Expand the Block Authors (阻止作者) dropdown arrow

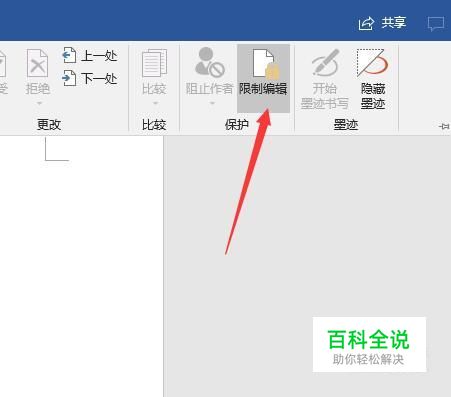point(212,103)
